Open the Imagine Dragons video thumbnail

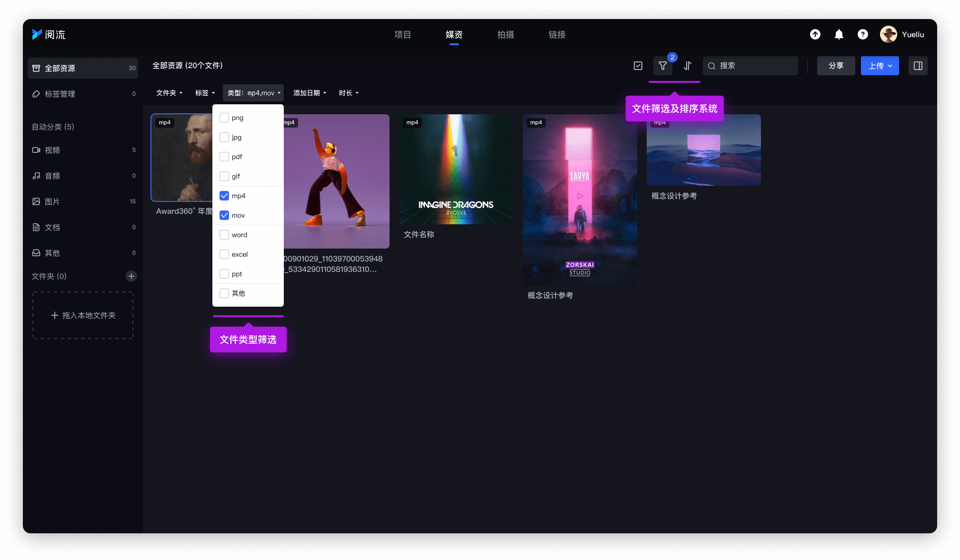(456, 169)
